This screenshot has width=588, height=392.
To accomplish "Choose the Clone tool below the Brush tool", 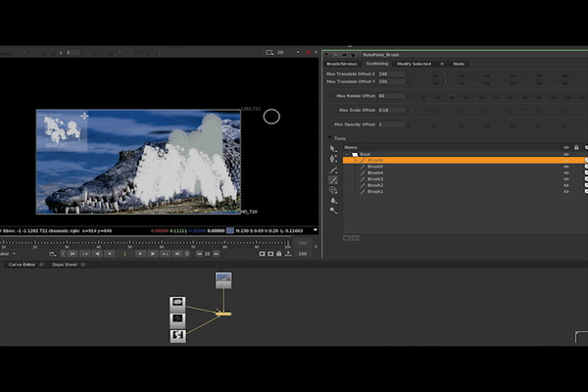I will 333,190.
